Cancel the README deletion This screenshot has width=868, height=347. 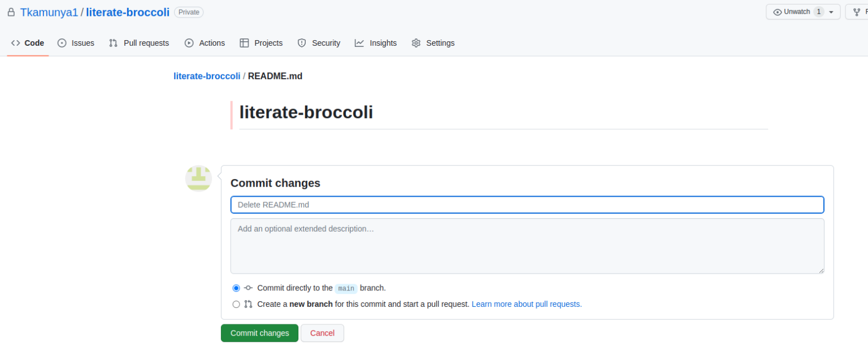[322, 333]
